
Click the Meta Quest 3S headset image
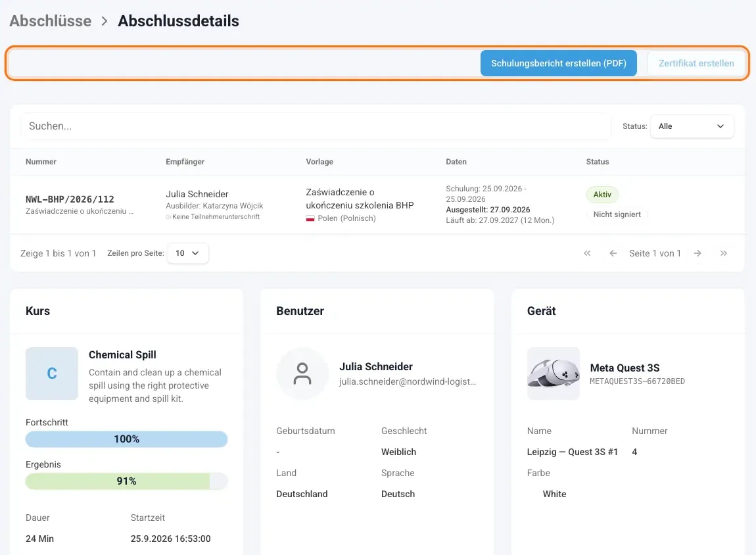coord(553,374)
